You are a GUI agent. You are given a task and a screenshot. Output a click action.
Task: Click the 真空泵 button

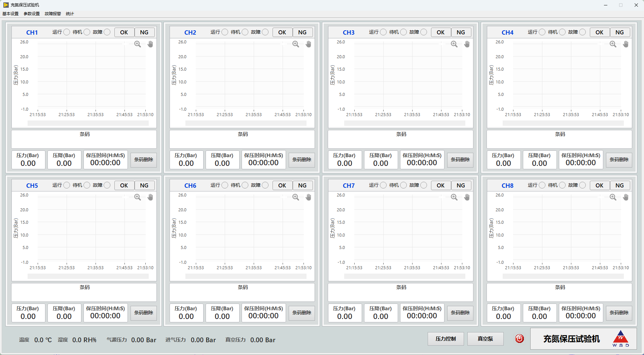point(486,339)
